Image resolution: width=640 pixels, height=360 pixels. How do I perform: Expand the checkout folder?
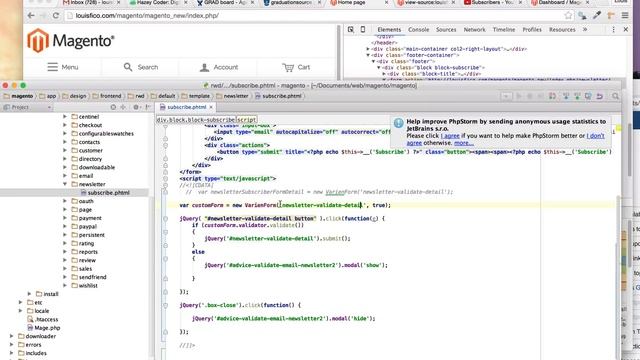point(65,125)
